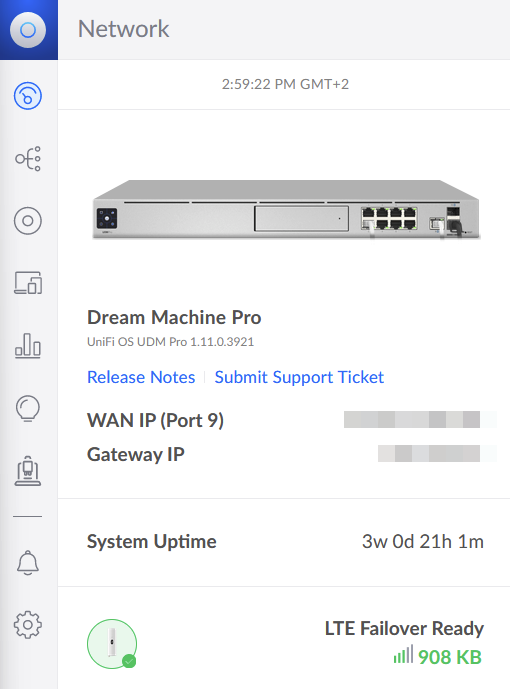Open the Topology view icon
Viewport: 510px width, 689px height.
(28, 159)
